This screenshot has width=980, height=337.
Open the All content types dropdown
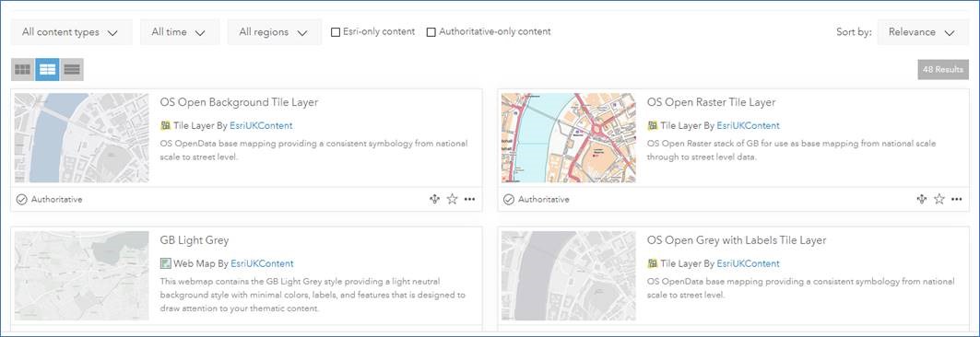point(71,32)
